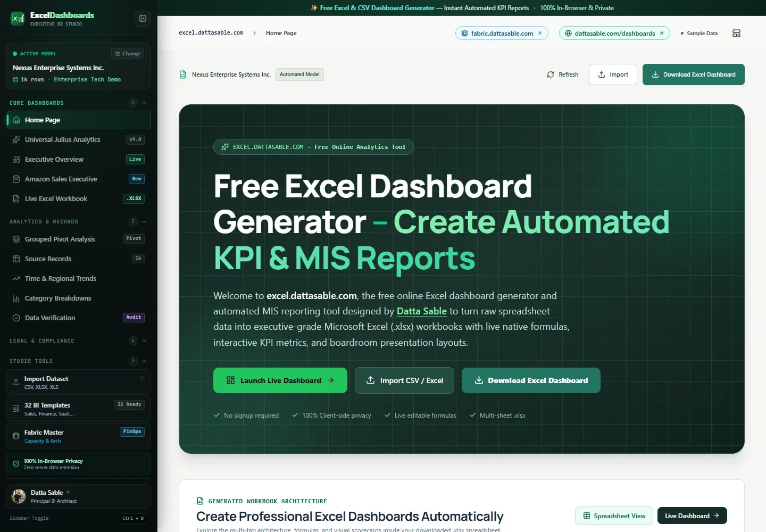Click Launch Live Dashboard button
The image size is (766, 532).
280,380
